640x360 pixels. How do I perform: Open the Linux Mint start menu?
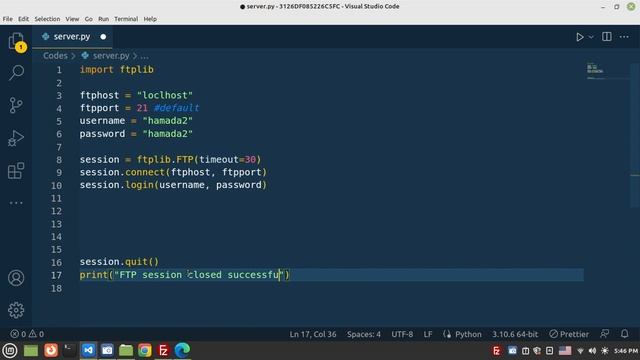pos(10,350)
